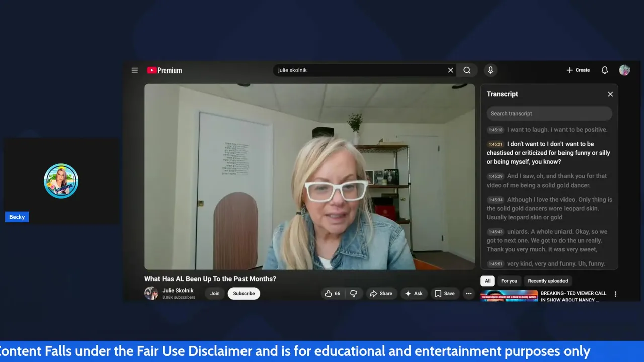Select transcript line "very kind, very and funny"
This screenshot has width=644, height=362.
556,264
